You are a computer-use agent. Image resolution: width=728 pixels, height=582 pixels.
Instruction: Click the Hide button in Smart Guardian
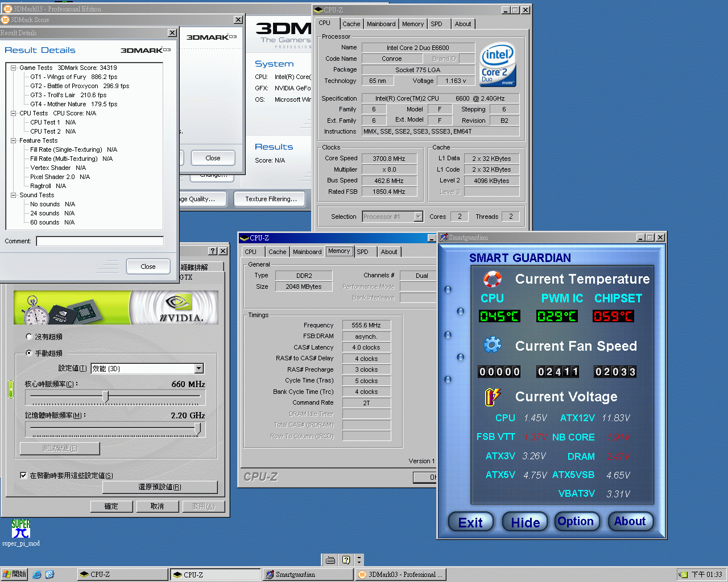coord(525,522)
